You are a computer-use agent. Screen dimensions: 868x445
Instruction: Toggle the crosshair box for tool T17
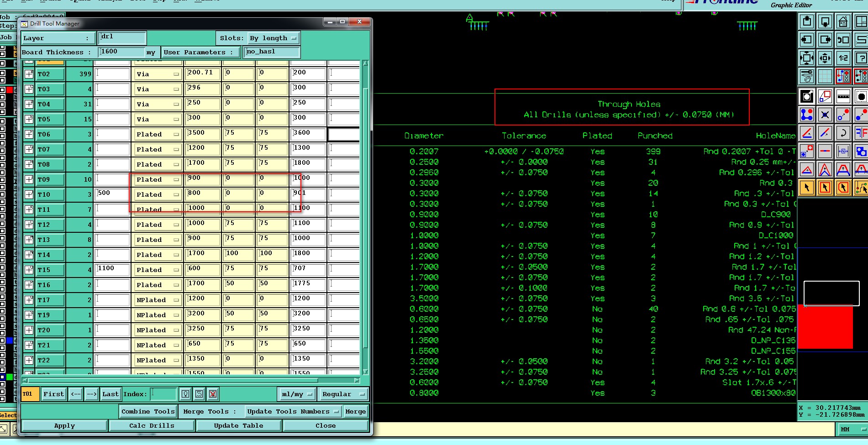click(x=29, y=300)
